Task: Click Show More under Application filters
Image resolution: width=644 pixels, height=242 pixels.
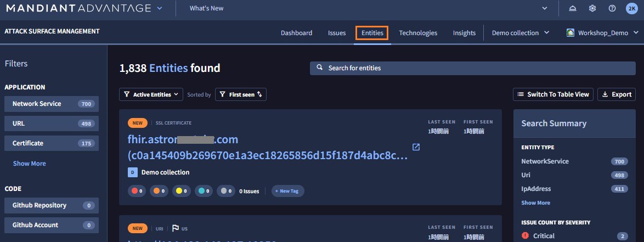Action: point(30,164)
